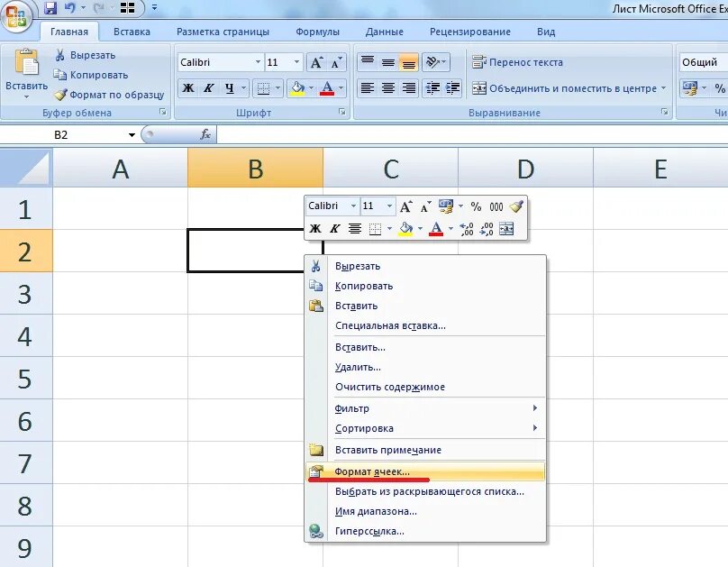Open the ribbon font name dropdown
The height and width of the screenshot is (567, 728).
tap(258, 62)
